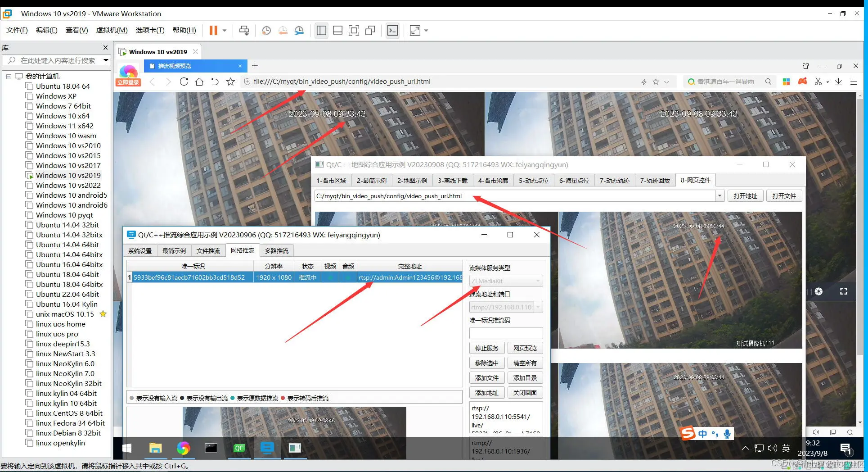The image size is (868, 472).
Task: Open the browser hamburger menu icon
Action: (853, 82)
